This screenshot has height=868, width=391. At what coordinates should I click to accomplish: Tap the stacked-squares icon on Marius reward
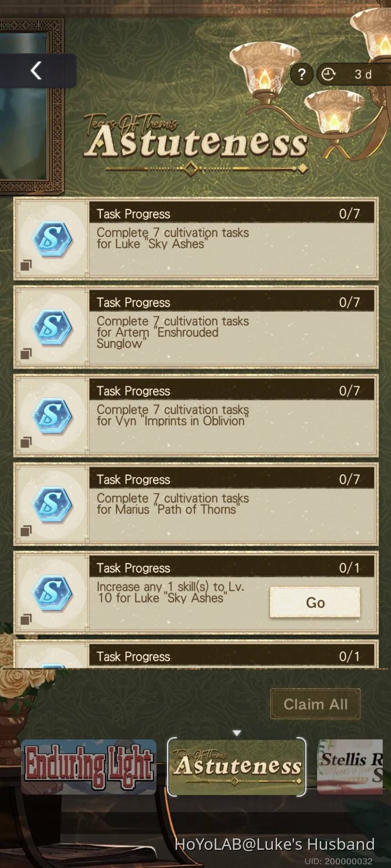coord(26,530)
